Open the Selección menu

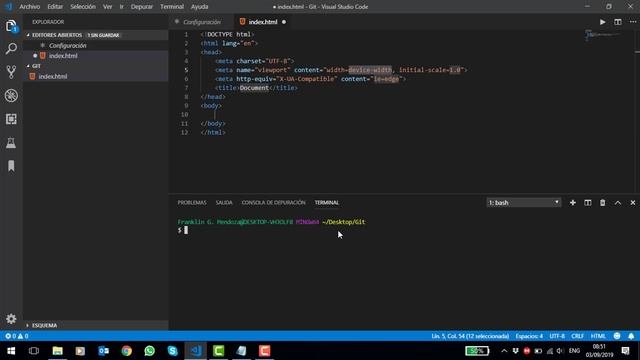[82, 7]
